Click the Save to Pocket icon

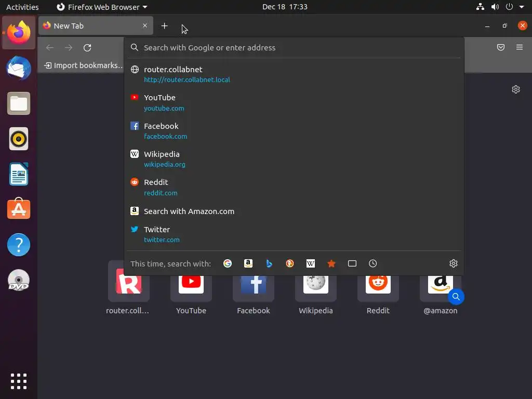501,47
